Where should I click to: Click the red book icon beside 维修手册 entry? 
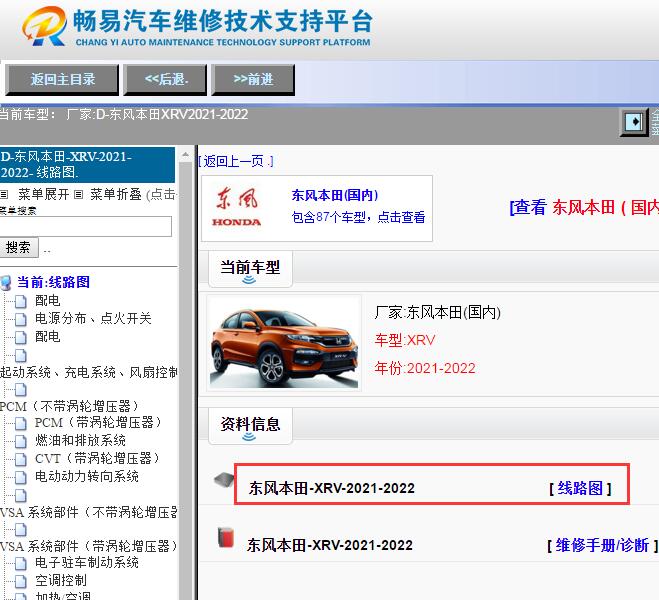point(226,540)
